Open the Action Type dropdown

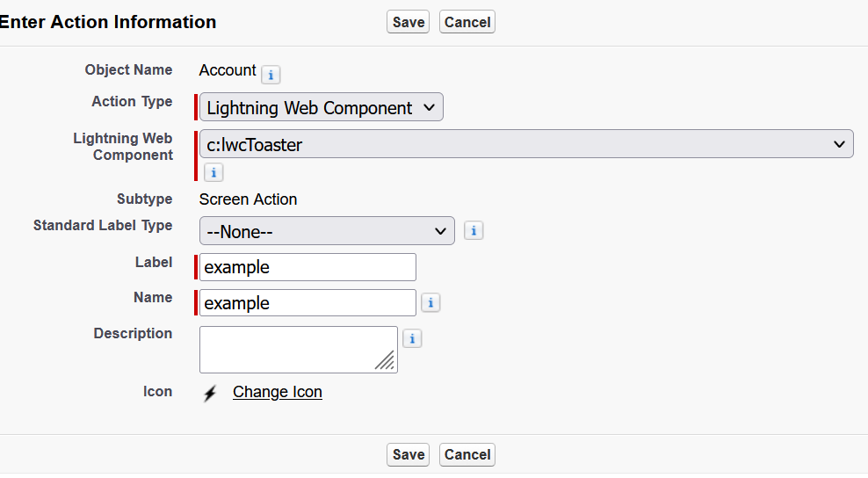click(x=321, y=107)
